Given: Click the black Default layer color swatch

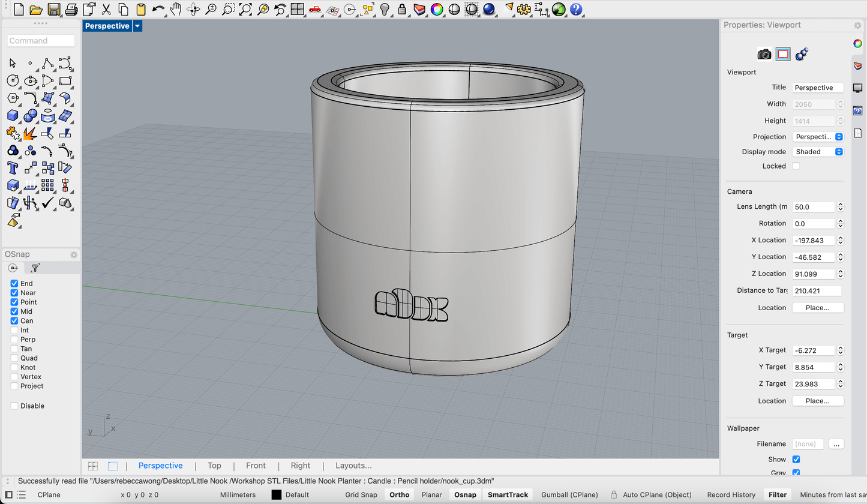Looking at the screenshot, I should [277, 495].
